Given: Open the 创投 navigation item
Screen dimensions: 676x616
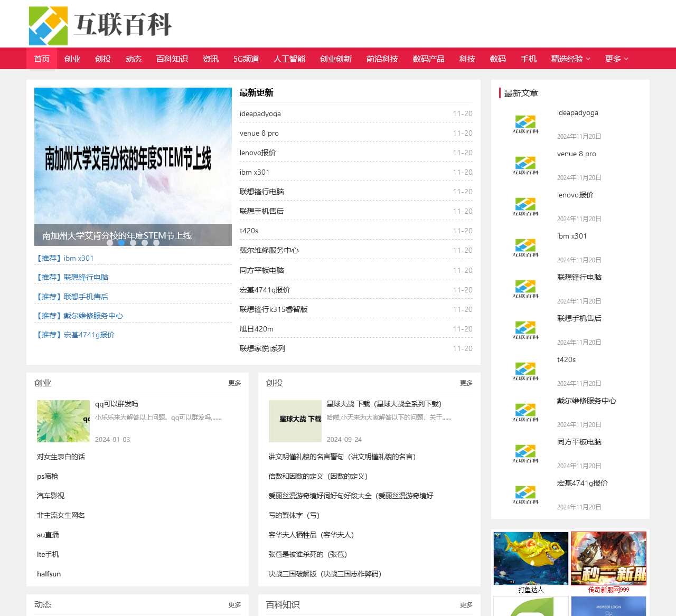Looking at the screenshot, I should pyautogui.click(x=103, y=59).
